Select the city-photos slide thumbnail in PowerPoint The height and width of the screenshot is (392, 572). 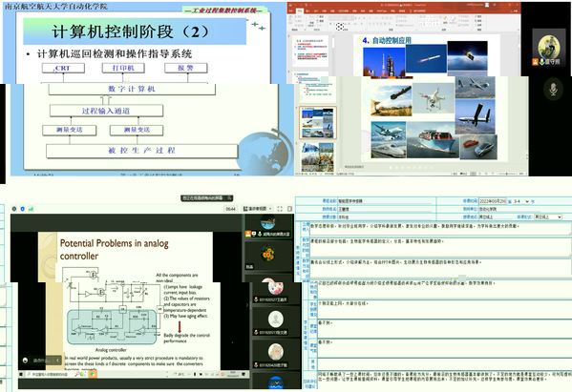317,157
